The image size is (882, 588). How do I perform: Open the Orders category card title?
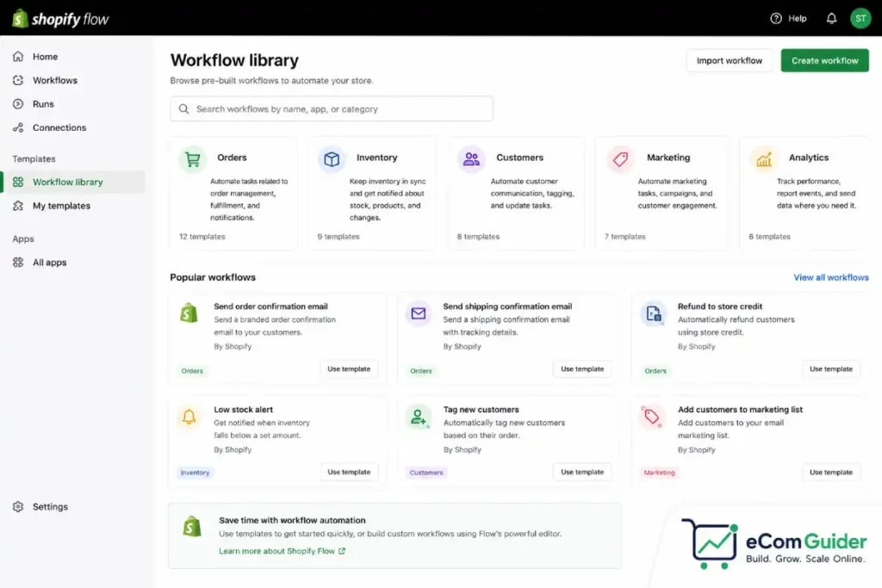(x=232, y=158)
